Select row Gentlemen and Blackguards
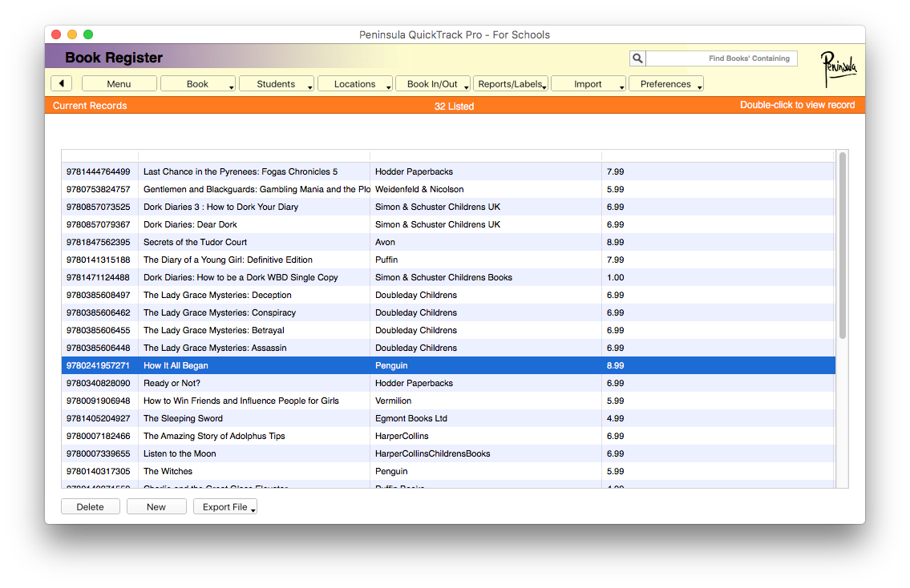Screen dimensions: 910x588 click(448, 189)
